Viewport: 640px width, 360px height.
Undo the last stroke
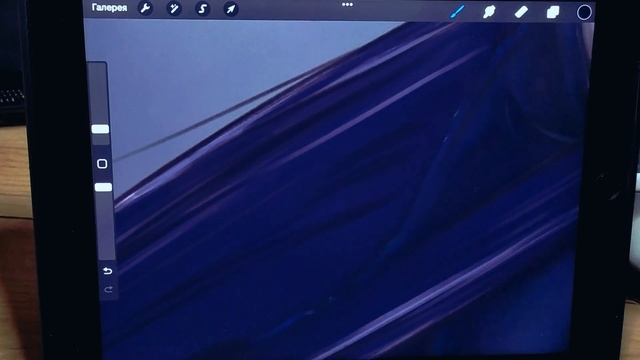[x=107, y=271]
